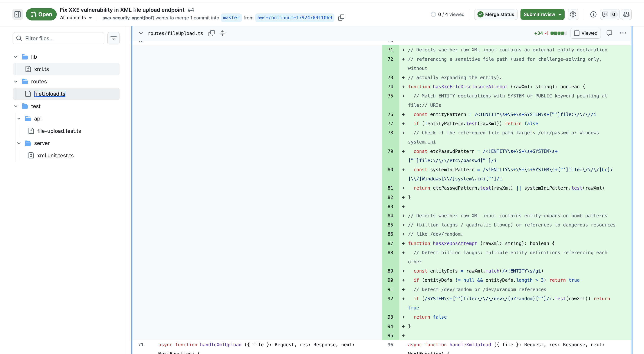Click the Merge status button
Screen dimensions: 644x354
(x=496, y=14)
